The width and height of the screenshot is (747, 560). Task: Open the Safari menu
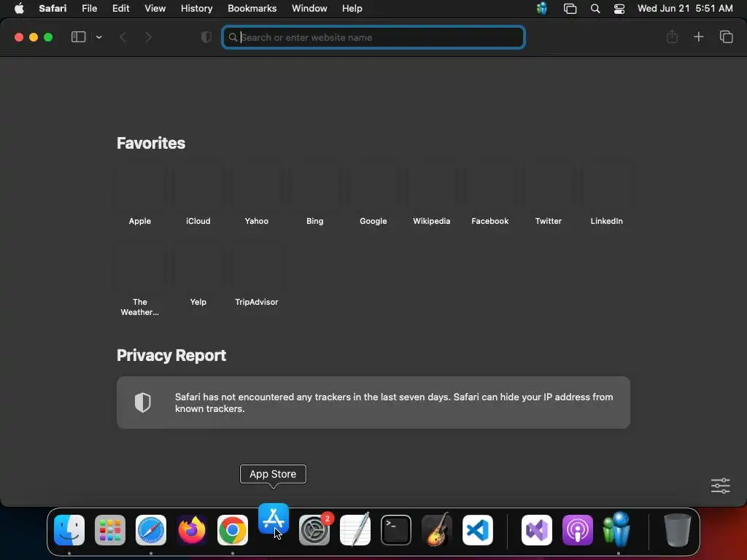[53, 9]
